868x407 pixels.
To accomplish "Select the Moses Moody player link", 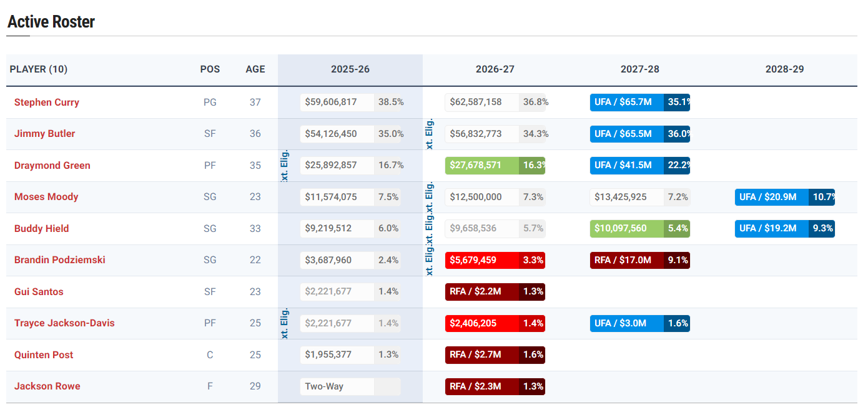I will (x=46, y=197).
